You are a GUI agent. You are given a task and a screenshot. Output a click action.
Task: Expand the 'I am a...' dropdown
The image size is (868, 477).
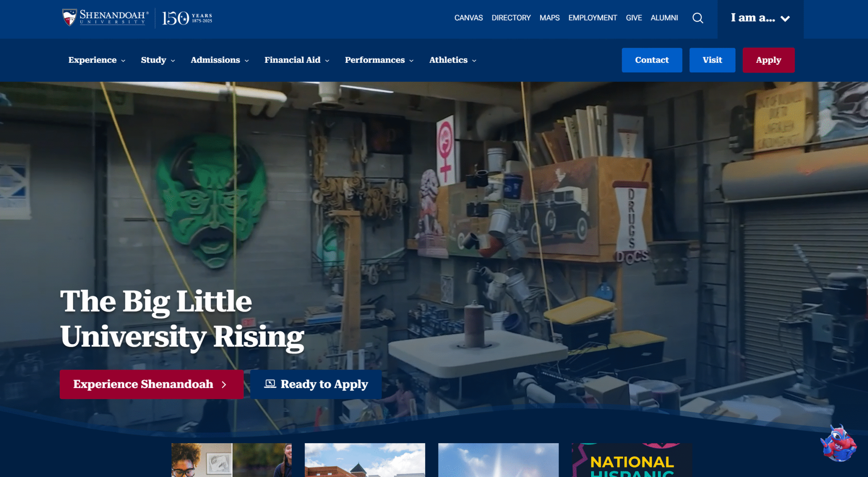pyautogui.click(x=760, y=18)
